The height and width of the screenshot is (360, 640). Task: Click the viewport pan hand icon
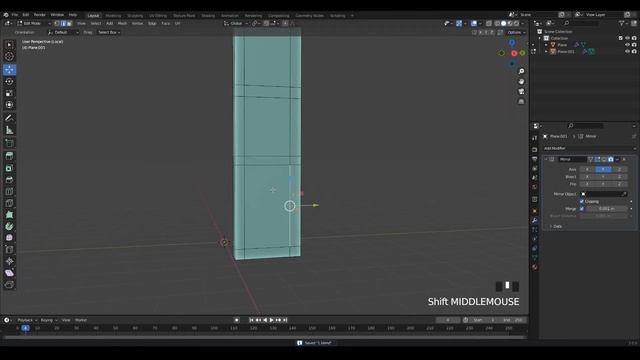521,82
